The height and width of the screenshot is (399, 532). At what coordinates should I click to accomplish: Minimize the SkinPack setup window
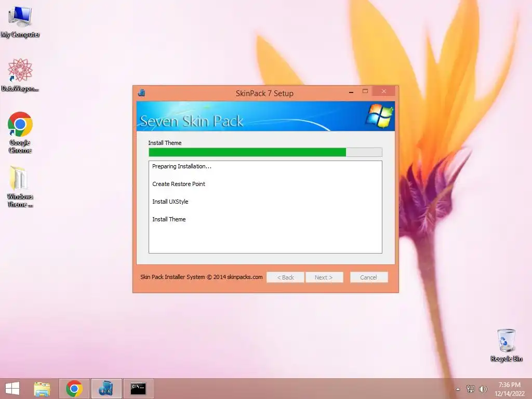351,91
